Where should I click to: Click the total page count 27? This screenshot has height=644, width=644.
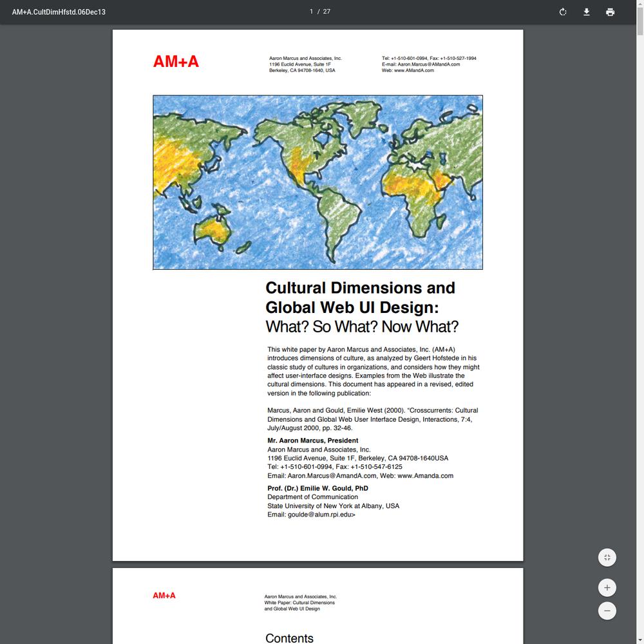pos(327,12)
